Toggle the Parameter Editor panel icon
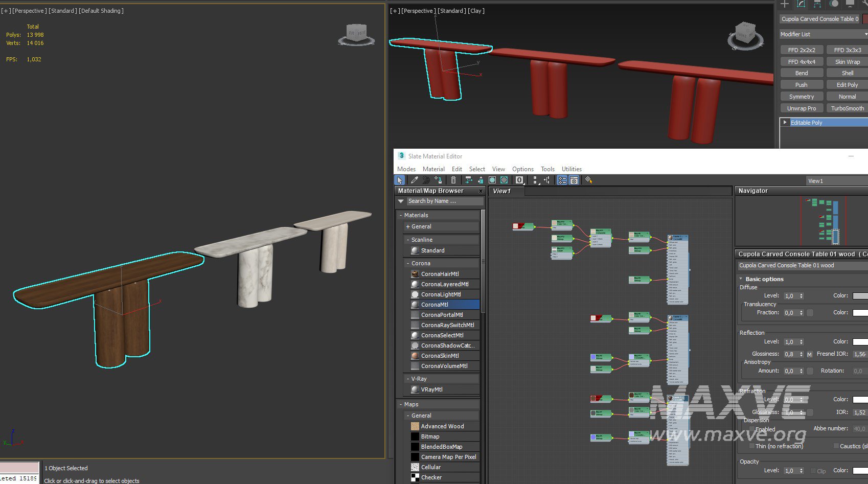The height and width of the screenshot is (484, 868). 574,180
